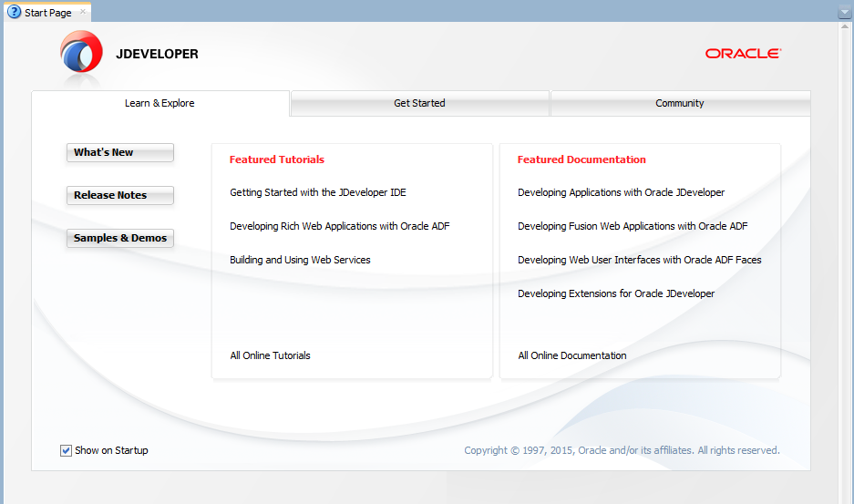Open Building and Using Web Services tutorial
Image resolution: width=854 pixels, height=504 pixels.
pos(300,260)
